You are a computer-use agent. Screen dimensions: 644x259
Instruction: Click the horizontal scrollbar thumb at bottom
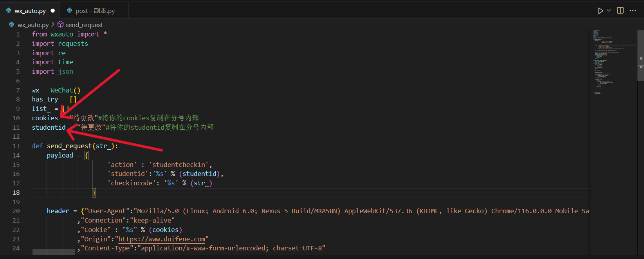tap(54, 252)
